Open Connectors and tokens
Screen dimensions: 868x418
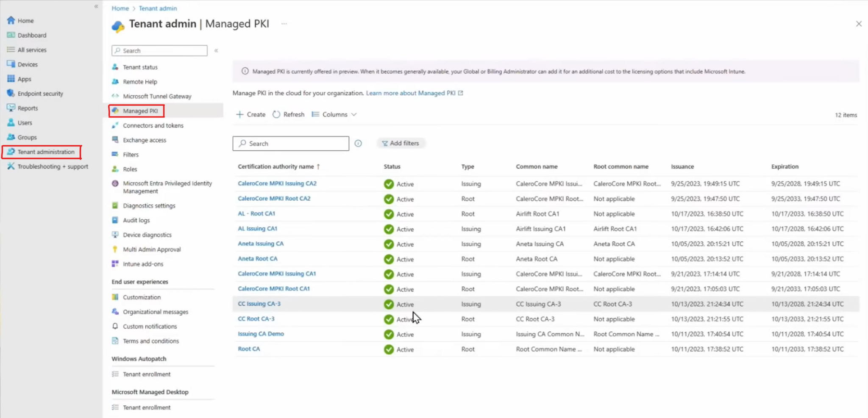153,125
